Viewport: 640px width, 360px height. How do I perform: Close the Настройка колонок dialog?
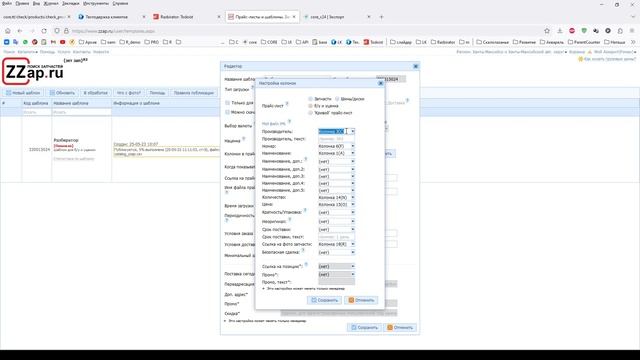380,83
